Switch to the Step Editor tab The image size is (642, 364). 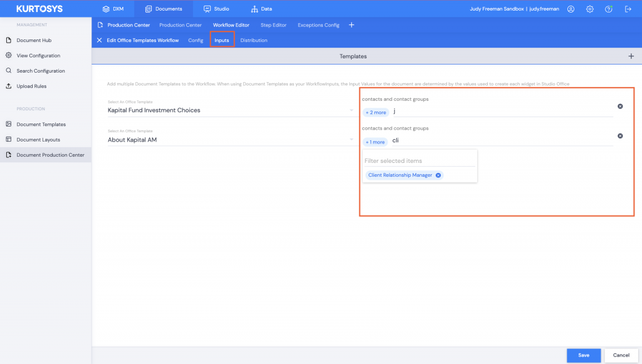tap(273, 25)
